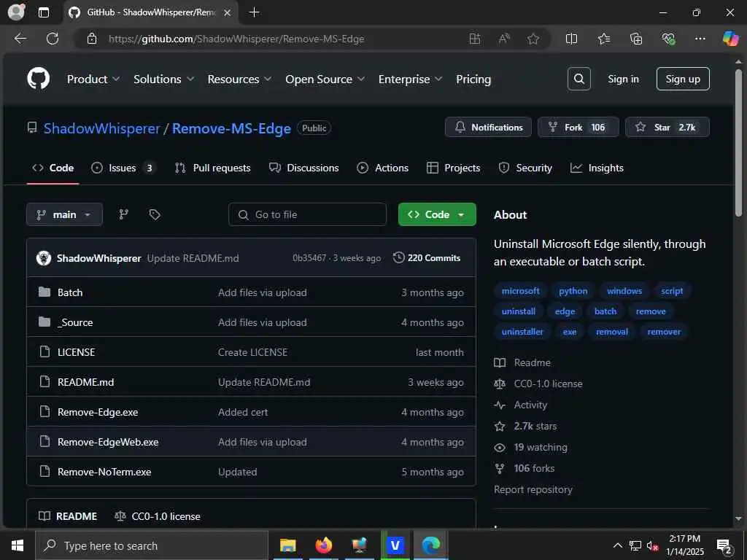This screenshot has width=747, height=560.
Task: Open the Insights tab
Action: pos(597,168)
